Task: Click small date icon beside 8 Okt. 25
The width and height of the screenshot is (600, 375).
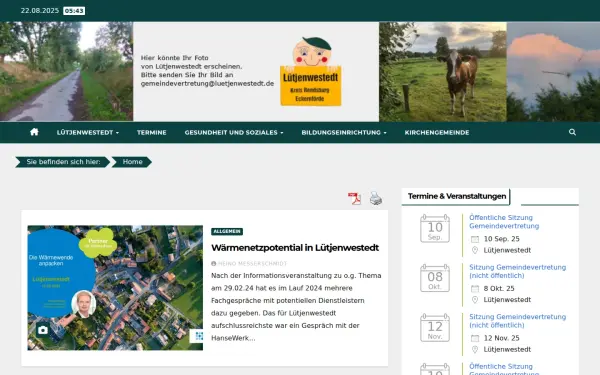Action: pyautogui.click(x=475, y=289)
